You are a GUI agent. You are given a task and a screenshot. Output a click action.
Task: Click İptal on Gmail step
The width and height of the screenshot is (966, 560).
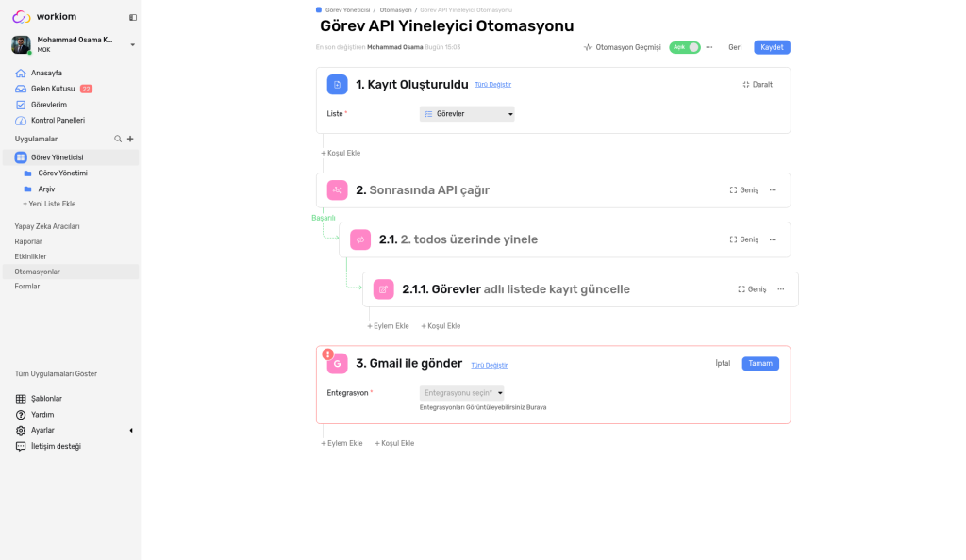pyautogui.click(x=723, y=364)
